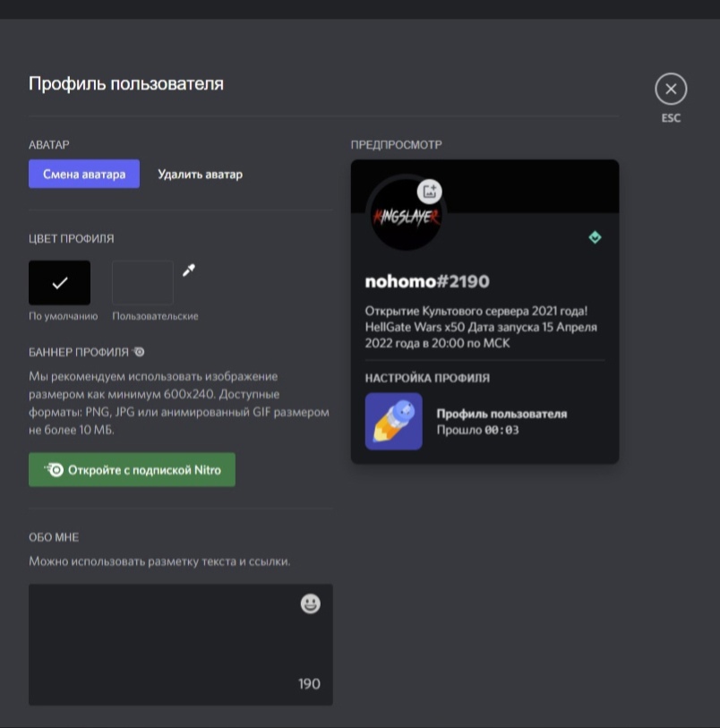This screenshot has height=728, width=720.
Task: Click the Пользовательские label under swatch
Action: pos(155,316)
